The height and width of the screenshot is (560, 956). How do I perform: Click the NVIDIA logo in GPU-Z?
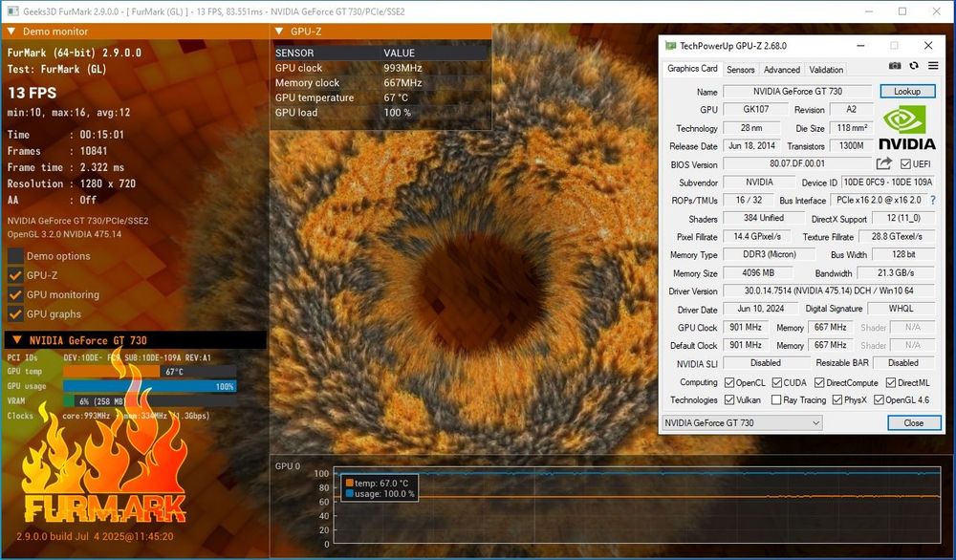tap(906, 127)
